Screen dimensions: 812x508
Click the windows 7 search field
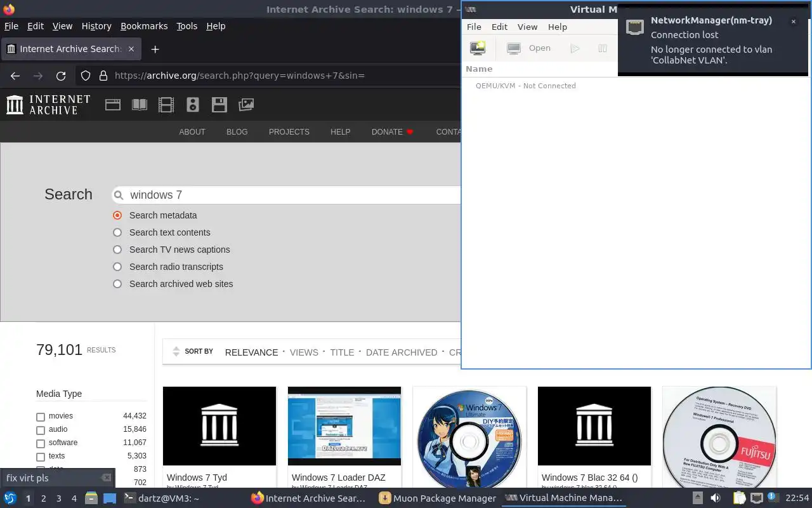[287, 195]
